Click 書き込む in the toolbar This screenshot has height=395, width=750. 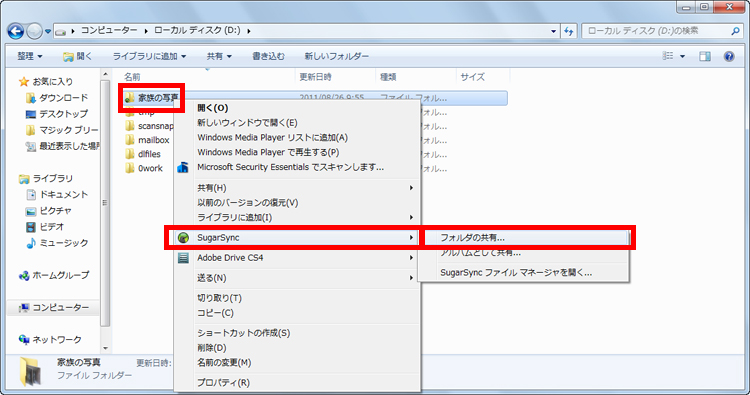click(x=268, y=56)
